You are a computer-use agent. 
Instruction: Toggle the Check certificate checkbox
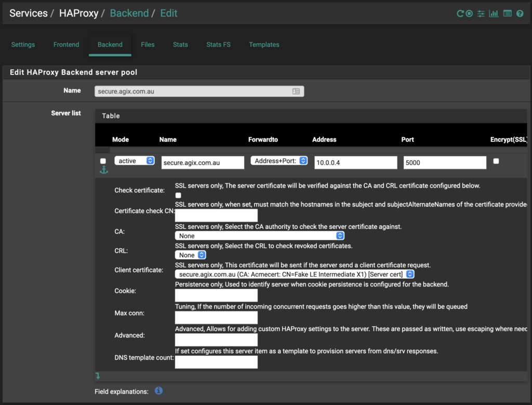178,195
